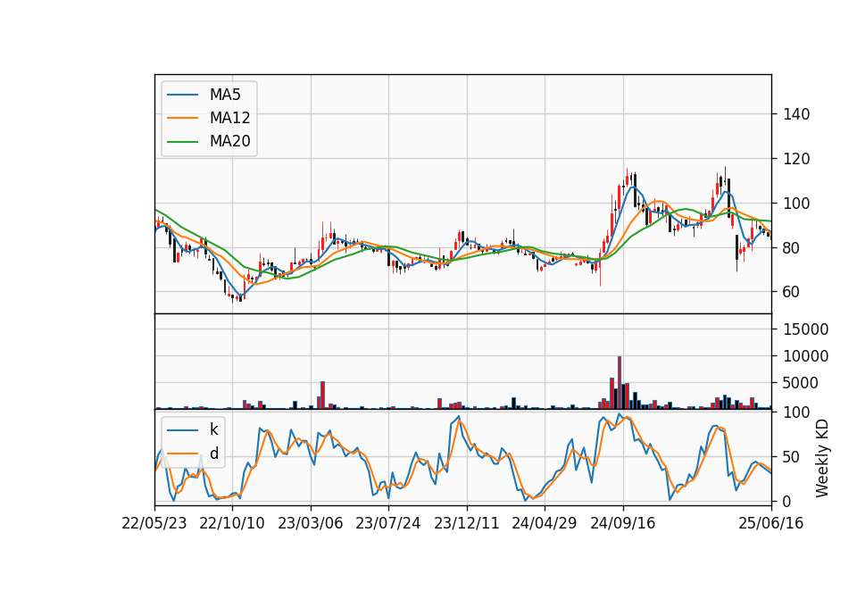Click the 24/04/29 date tick label
Viewport: 857px width, 616px height.
click(545, 523)
